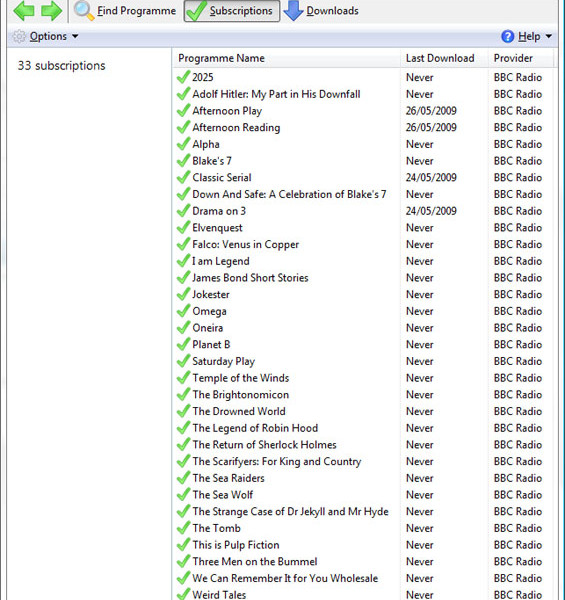Screen dimensions: 565x600
Task: Click the Options gear icon
Action: [19, 36]
